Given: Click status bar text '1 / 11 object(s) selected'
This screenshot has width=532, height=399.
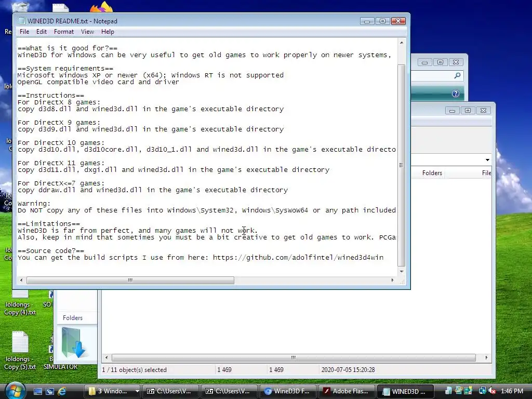Looking at the screenshot, I should coord(135,370).
